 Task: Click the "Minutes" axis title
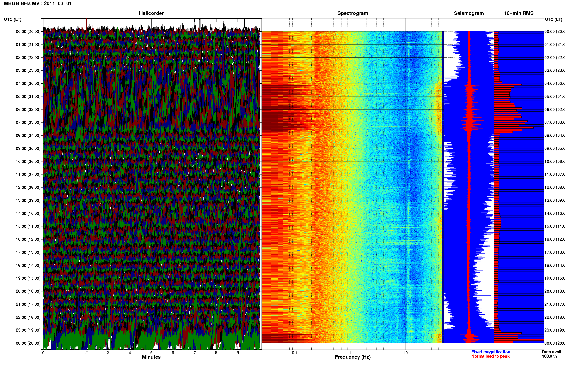click(151, 357)
